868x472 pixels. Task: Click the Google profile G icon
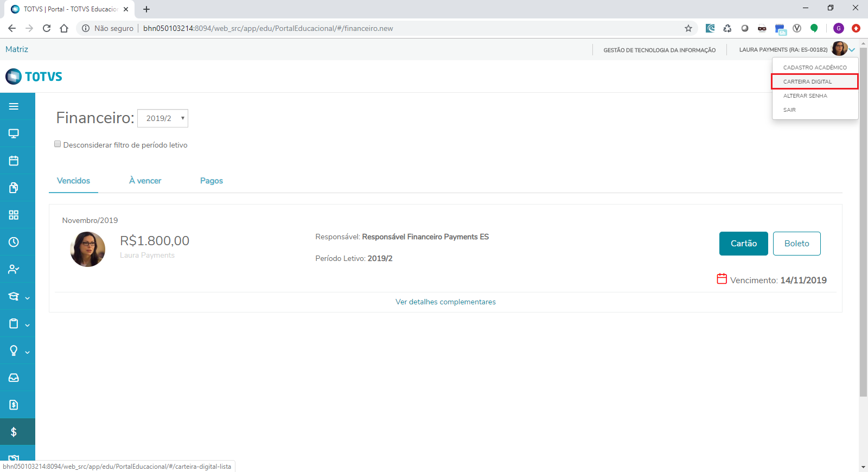click(839, 28)
